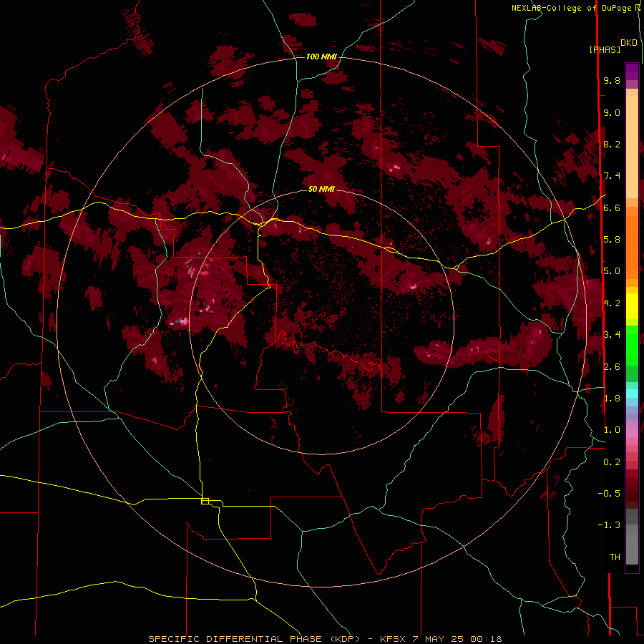
Task: Click the DKD unit label above legend
Action: pos(629,43)
